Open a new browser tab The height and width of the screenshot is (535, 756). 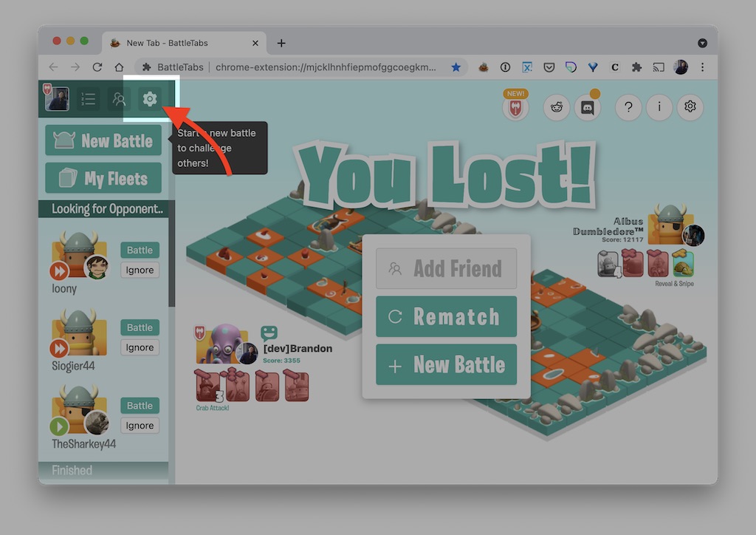click(281, 44)
